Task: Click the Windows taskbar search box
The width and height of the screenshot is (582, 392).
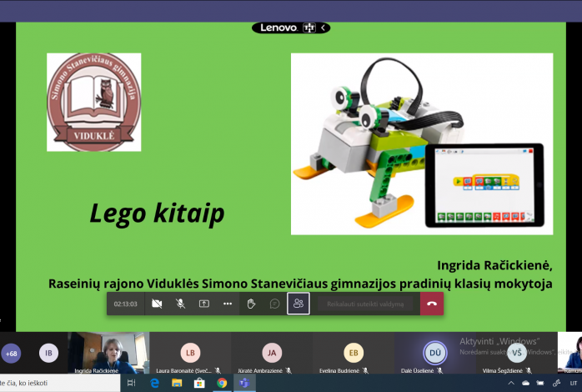Action: pyautogui.click(x=58, y=383)
